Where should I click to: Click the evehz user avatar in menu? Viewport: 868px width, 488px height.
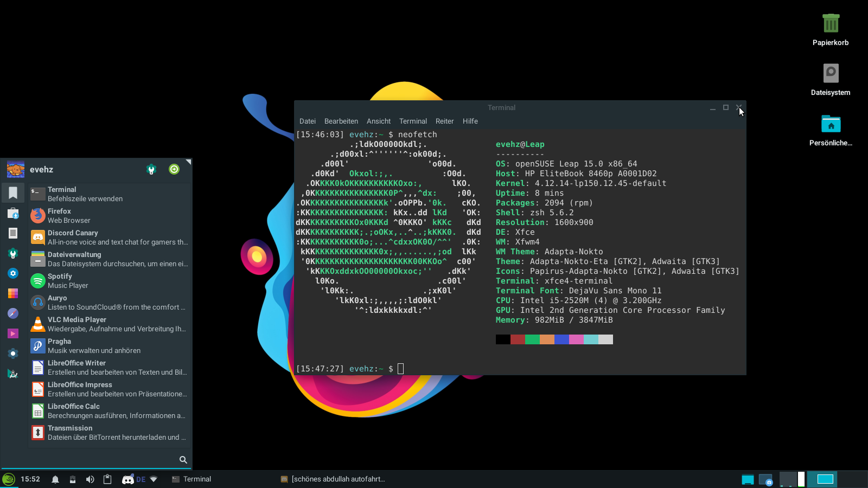tap(16, 169)
